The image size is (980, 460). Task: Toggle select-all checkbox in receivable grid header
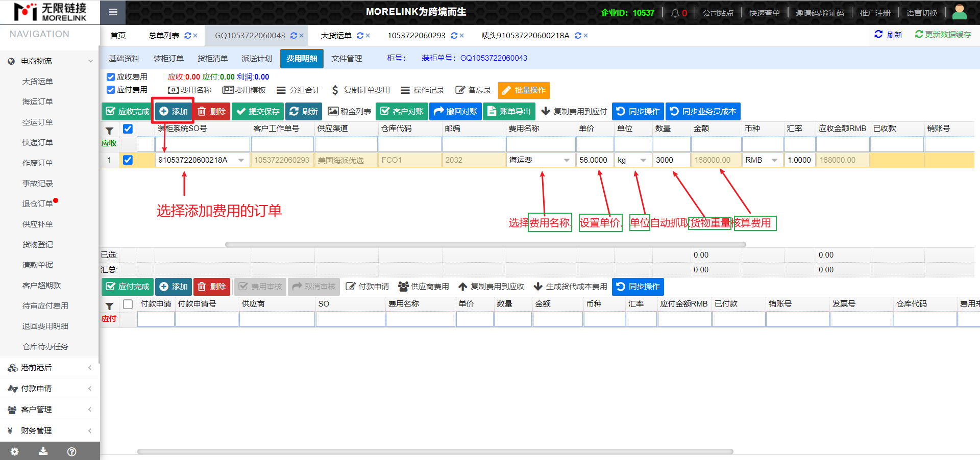pos(128,129)
